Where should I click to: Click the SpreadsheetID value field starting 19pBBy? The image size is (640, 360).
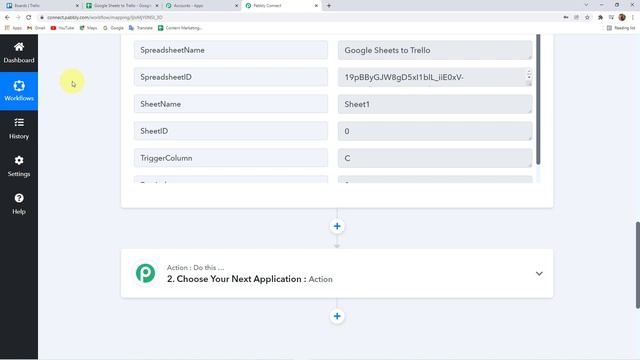[435, 77]
